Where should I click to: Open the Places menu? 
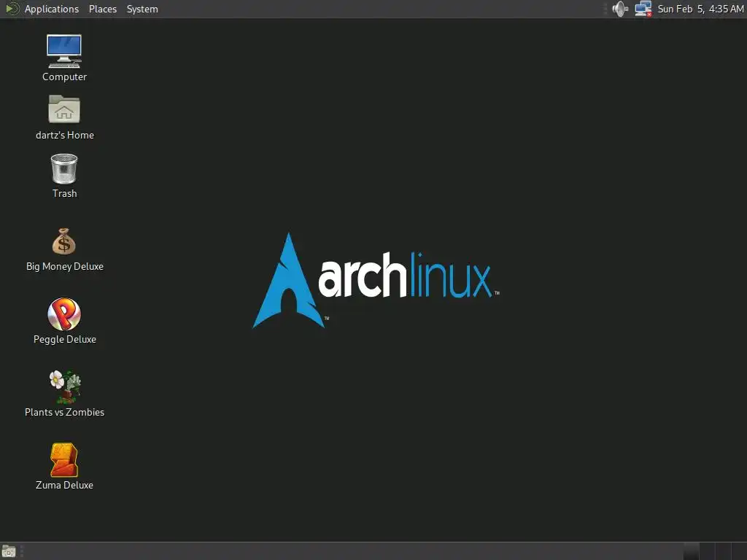tap(102, 9)
